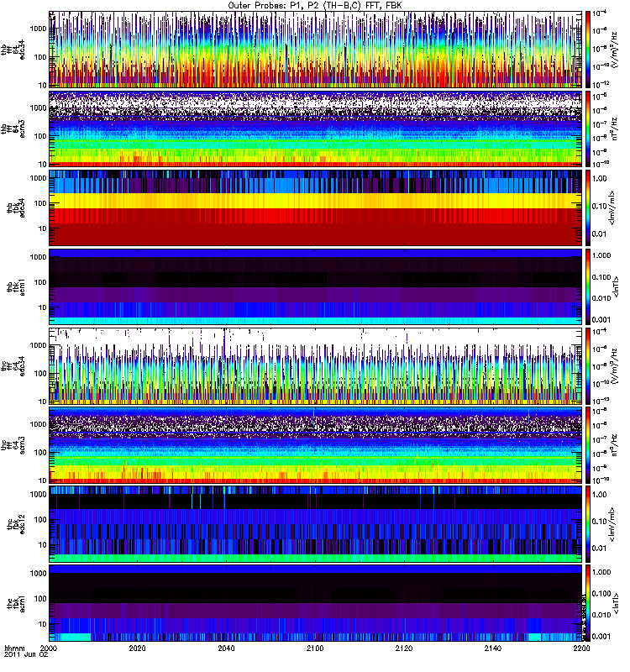Click the 2040 time tick label
This screenshot has width=630, height=672.
(x=227, y=649)
